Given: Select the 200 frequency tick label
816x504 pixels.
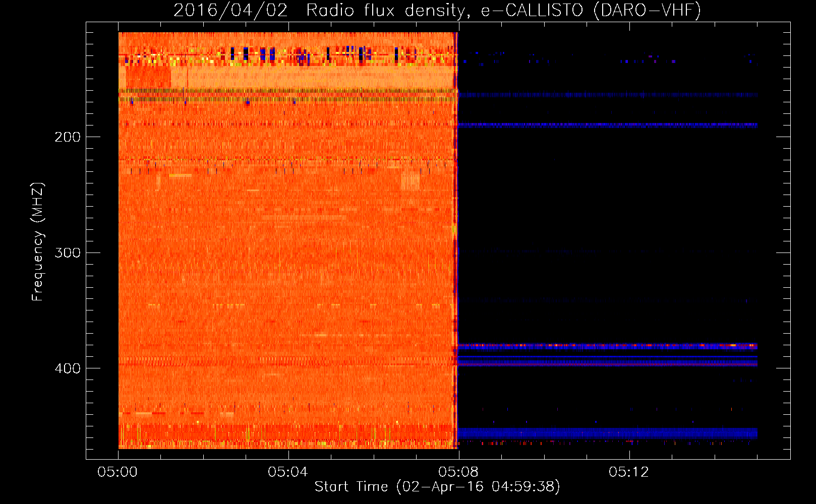Looking at the screenshot, I should [68, 137].
